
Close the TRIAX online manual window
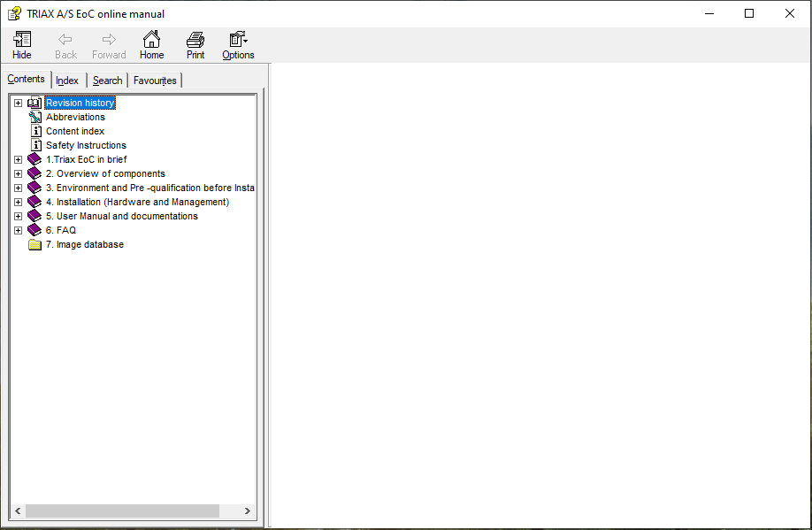(x=790, y=13)
